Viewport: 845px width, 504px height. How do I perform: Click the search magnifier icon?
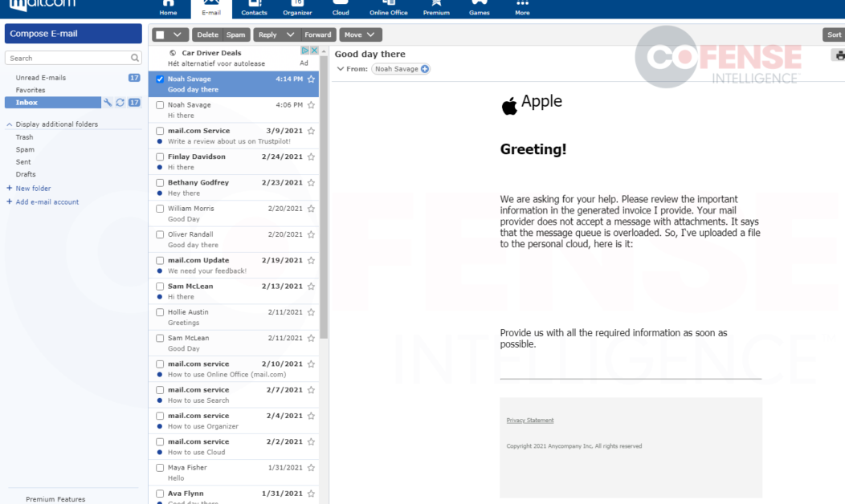pos(135,58)
